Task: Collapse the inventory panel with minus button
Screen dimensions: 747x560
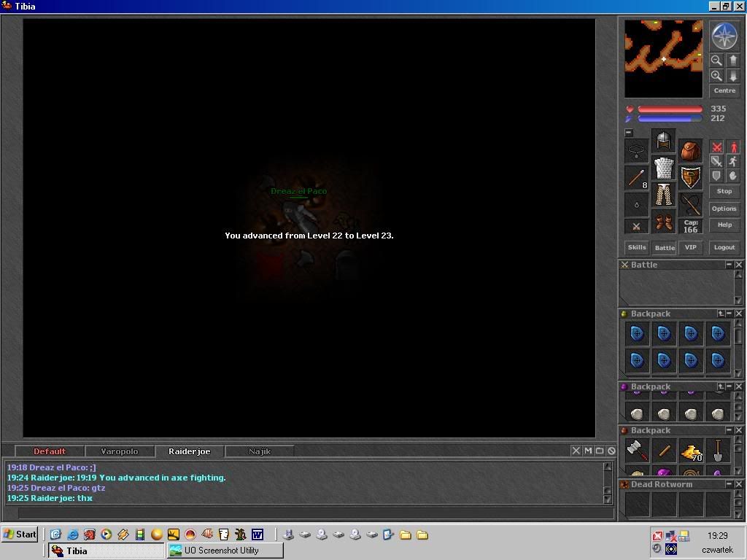Action: tap(629, 133)
